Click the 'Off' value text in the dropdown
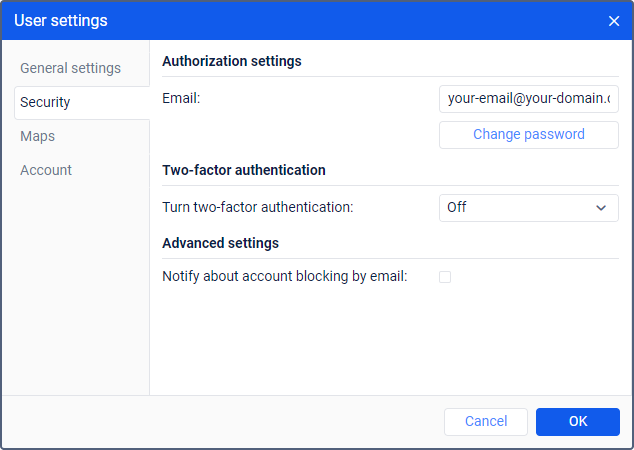 pos(457,208)
